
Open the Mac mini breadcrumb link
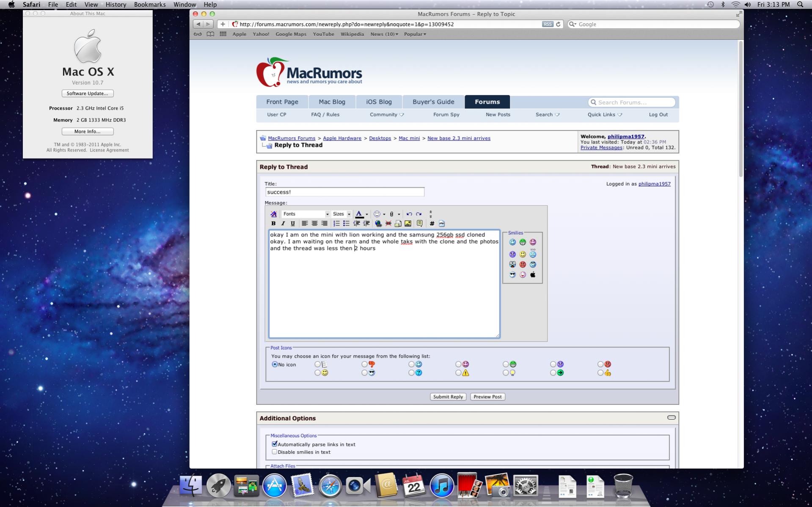(x=409, y=138)
